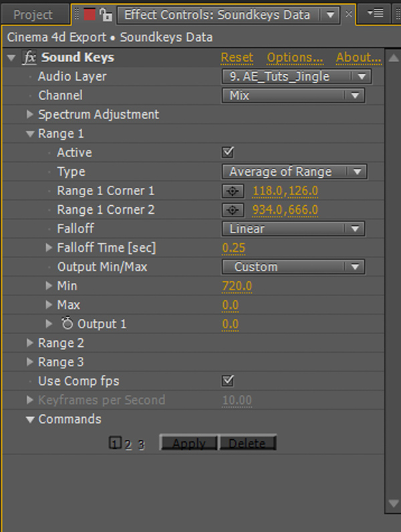Open the panel flyout menu icon
The image size is (401, 532).
(376, 13)
